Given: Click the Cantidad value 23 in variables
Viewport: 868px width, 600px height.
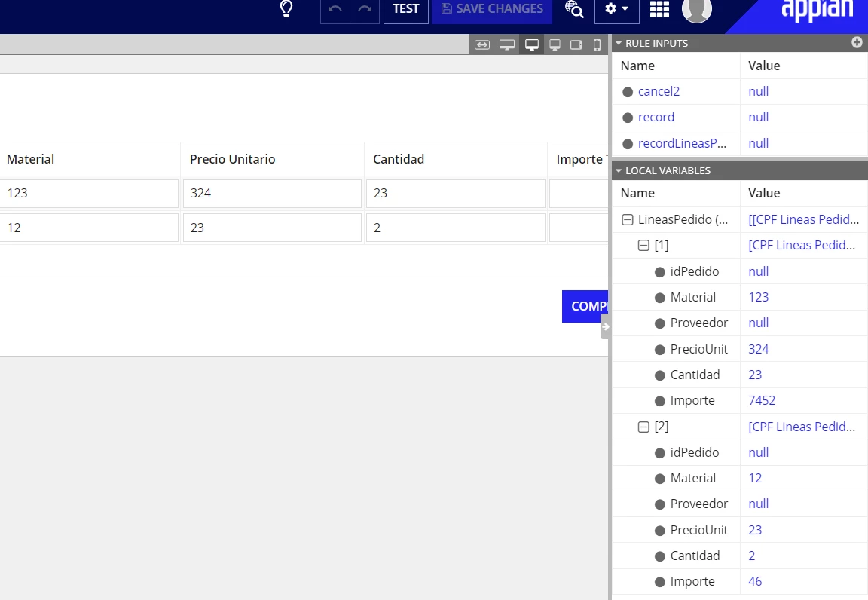Looking at the screenshot, I should pyautogui.click(x=755, y=375).
